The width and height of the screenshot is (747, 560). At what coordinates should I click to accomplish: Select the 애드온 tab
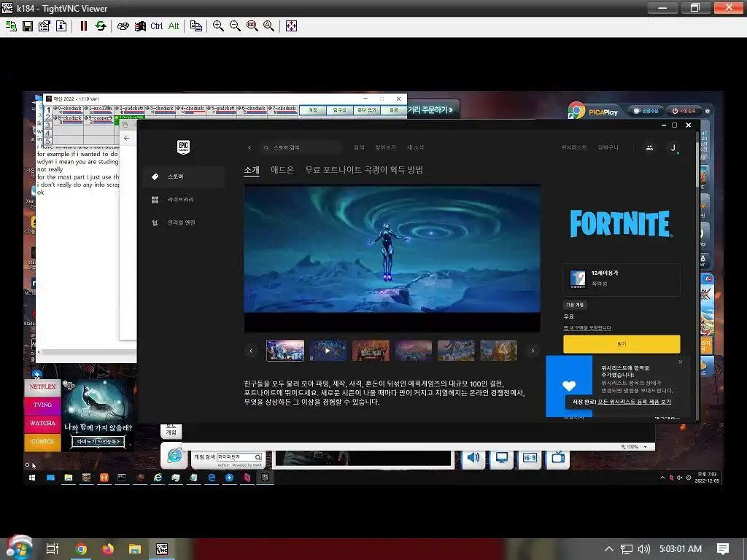(282, 170)
